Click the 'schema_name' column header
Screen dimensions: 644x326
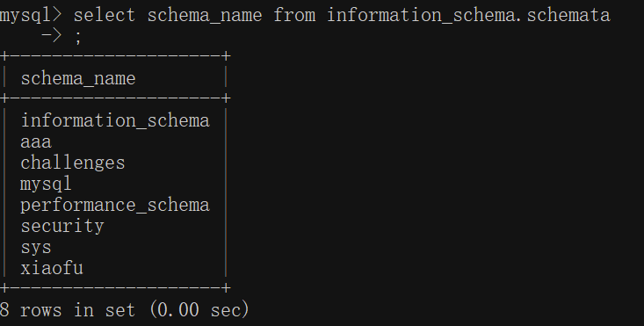coord(78,78)
